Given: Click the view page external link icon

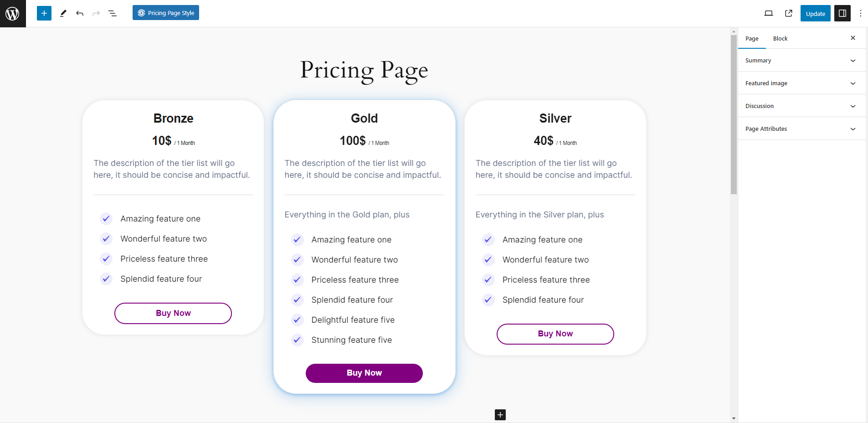Looking at the screenshot, I should click(789, 13).
